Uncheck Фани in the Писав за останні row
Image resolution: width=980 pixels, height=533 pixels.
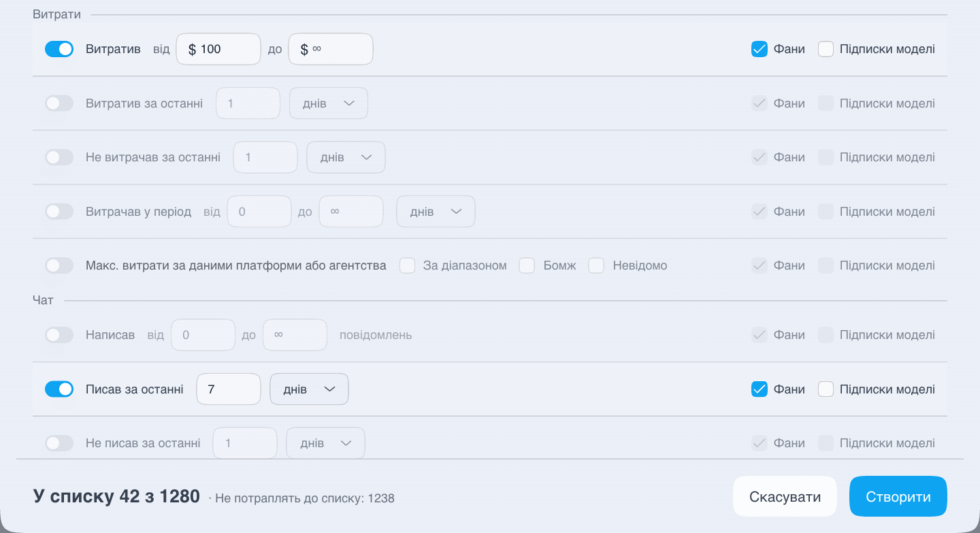tap(759, 389)
